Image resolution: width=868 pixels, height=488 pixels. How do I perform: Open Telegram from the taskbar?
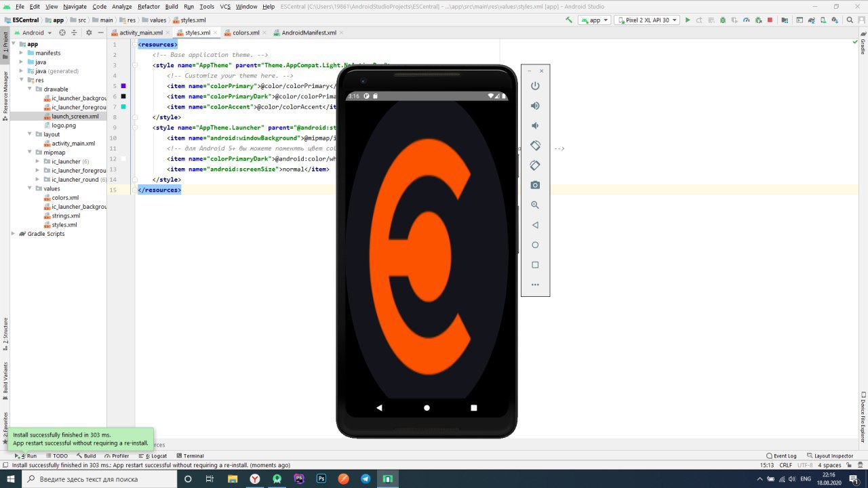(x=366, y=479)
